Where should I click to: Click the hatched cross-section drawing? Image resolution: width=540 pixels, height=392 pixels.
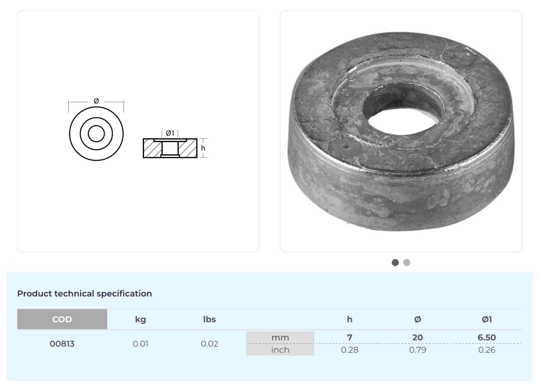(x=170, y=148)
